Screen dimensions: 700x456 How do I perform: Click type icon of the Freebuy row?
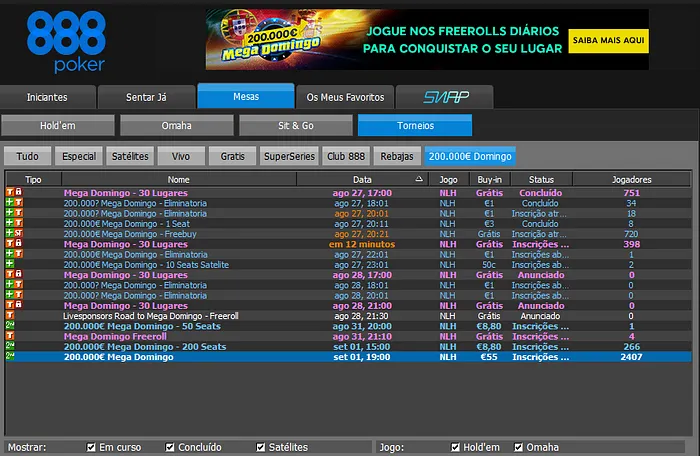pyautogui.click(x=14, y=233)
